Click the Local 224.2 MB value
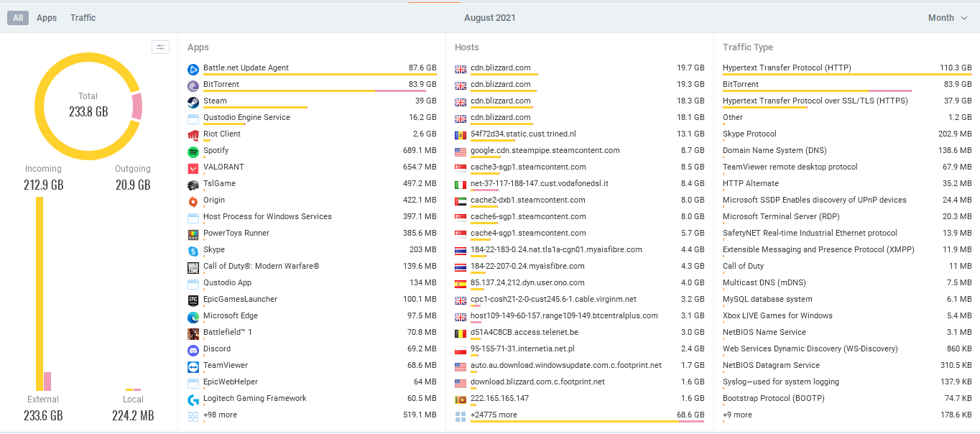This screenshot has height=434, width=980. click(133, 415)
